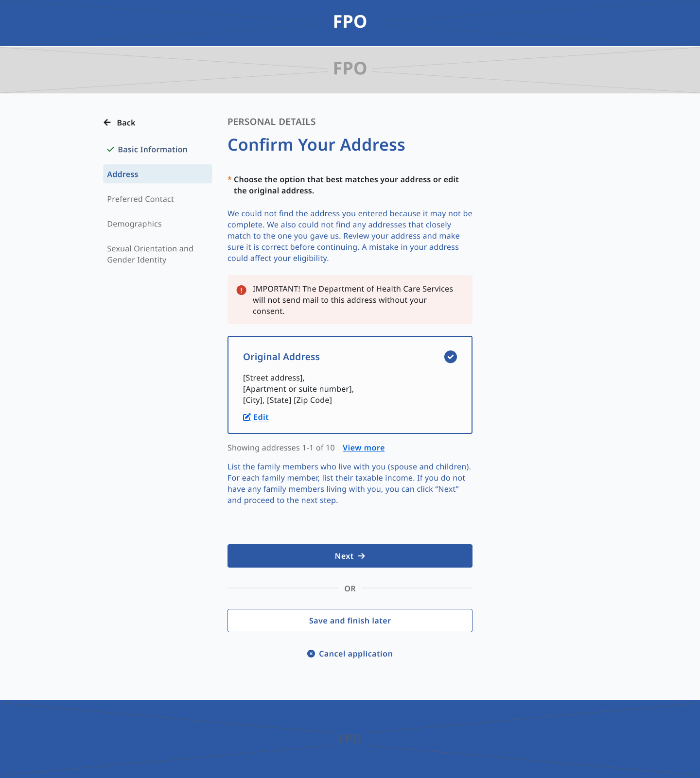The height and width of the screenshot is (778, 700).
Task: Click the FPO header logo
Action: (350, 21)
